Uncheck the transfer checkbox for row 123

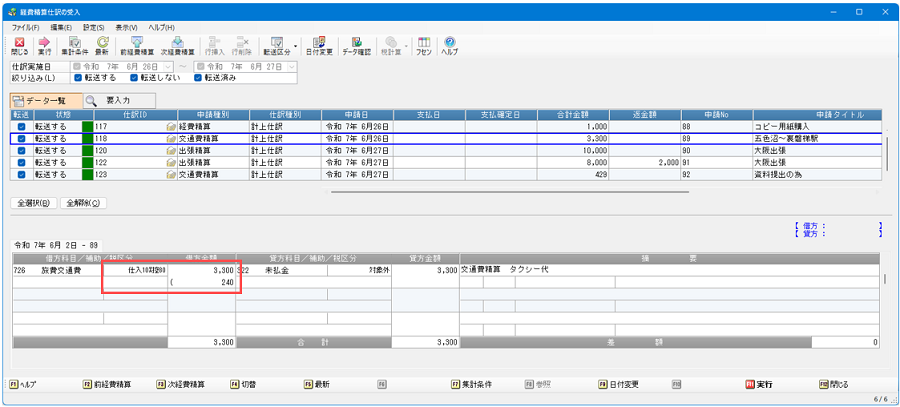(x=21, y=175)
